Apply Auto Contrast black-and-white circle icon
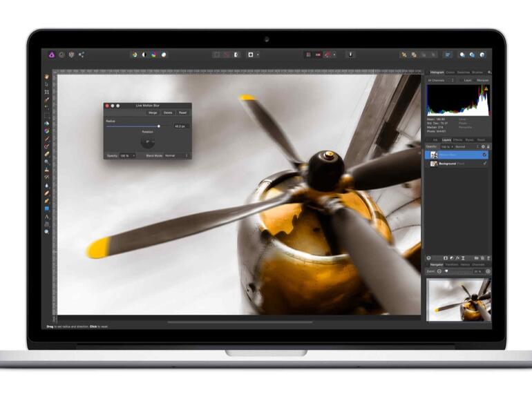532x399 pixels. [x=144, y=55]
